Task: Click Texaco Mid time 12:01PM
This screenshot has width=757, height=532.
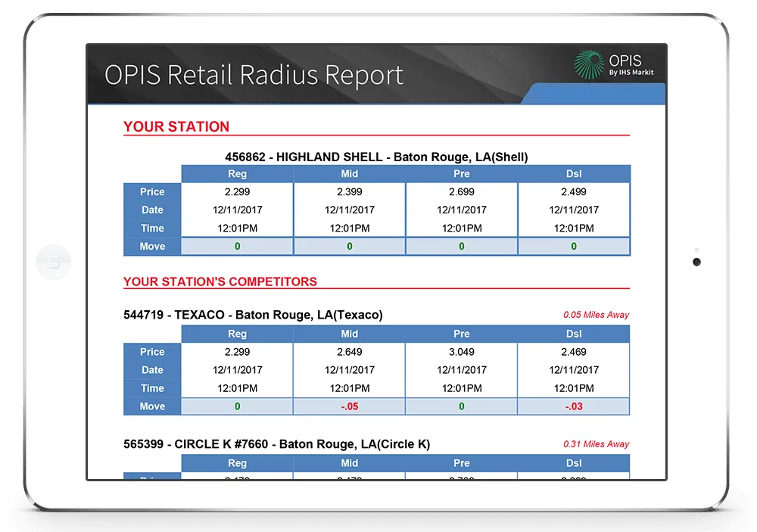Action: click(x=350, y=388)
